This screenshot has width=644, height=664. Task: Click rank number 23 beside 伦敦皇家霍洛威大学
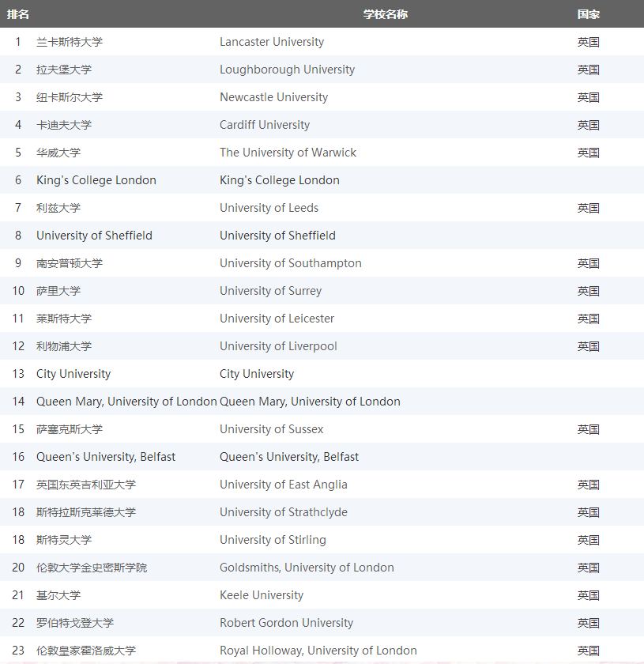(18, 651)
